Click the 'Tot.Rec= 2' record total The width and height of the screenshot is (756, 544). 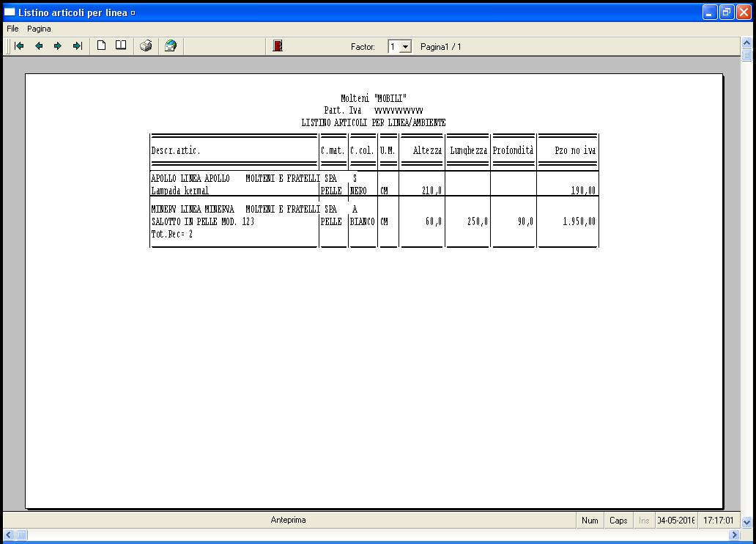[172, 234]
